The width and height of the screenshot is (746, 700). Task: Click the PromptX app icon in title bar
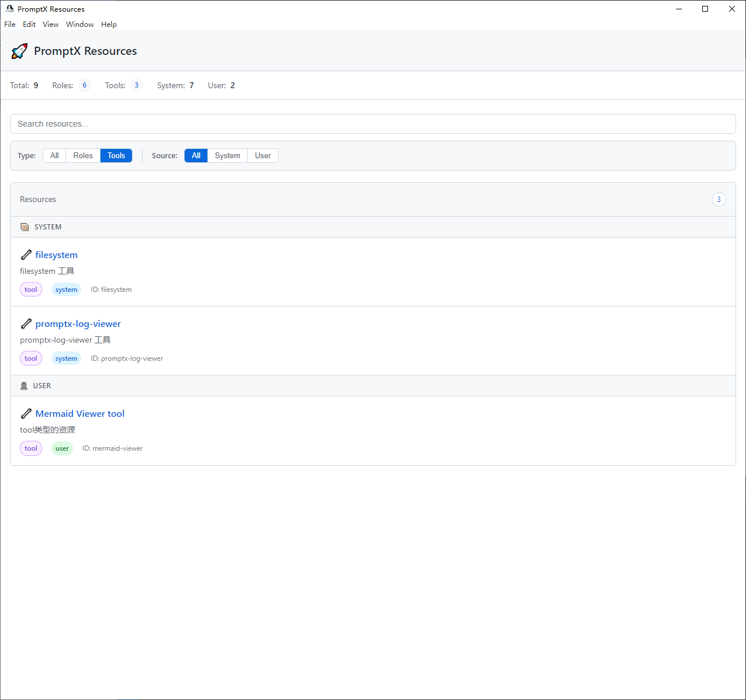pyautogui.click(x=10, y=9)
